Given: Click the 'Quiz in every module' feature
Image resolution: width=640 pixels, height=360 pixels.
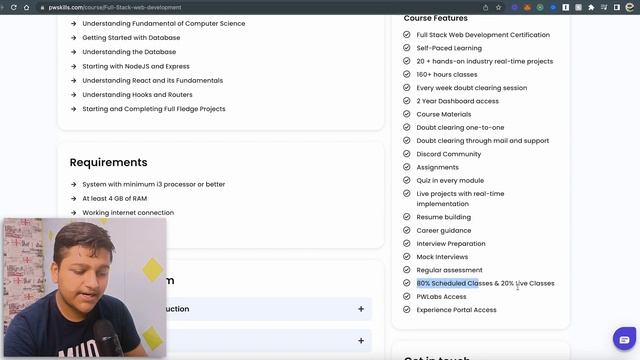Looking at the screenshot, I should (450, 180).
